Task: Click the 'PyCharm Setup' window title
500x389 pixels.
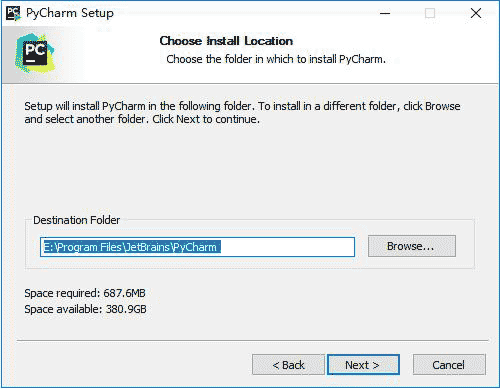Action: [70, 13]
